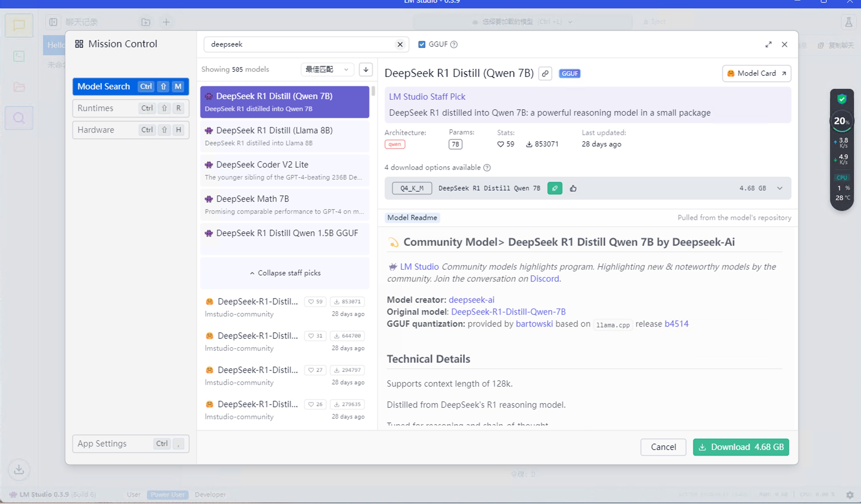Click the CPU usage circle gauge
Viewport: 861px width, 504px height.
842,121
